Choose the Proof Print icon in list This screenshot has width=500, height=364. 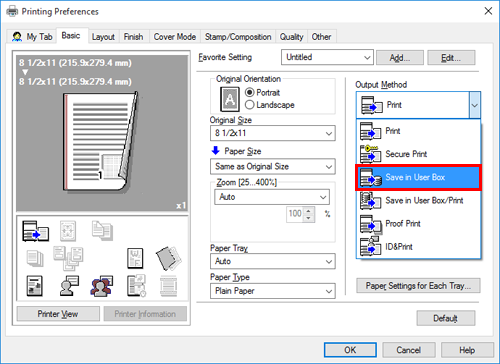(x=370, y=224)
